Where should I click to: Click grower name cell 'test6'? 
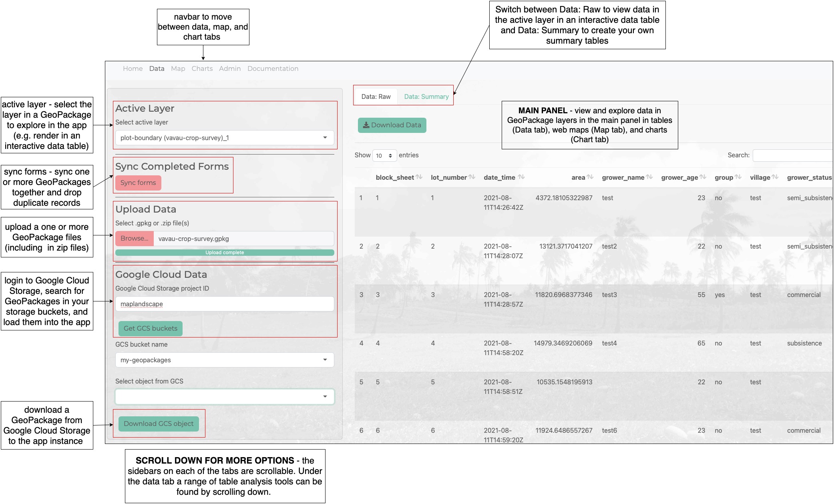[609, 430]
